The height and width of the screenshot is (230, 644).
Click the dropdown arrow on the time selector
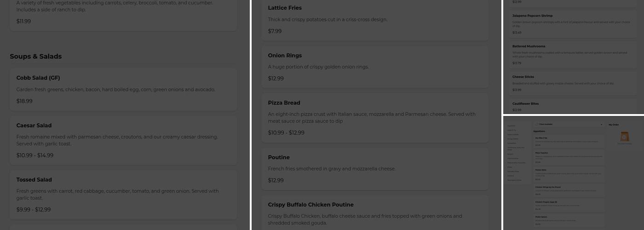[x=601, y=125]
